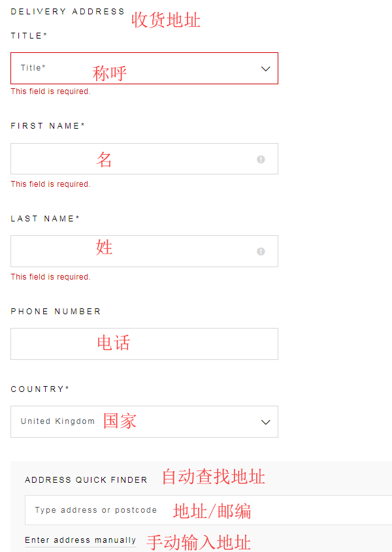Click the Last Name info icon
This screenshot has height=552, width=392.
pyautogui.click(x=261, y=252)
